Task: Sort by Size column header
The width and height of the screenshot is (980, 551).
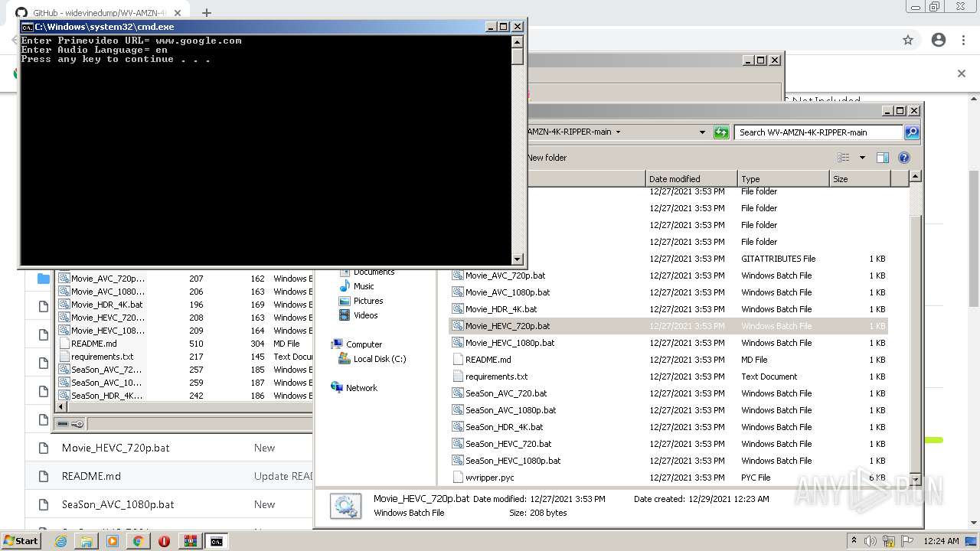Action: point(860,179)
